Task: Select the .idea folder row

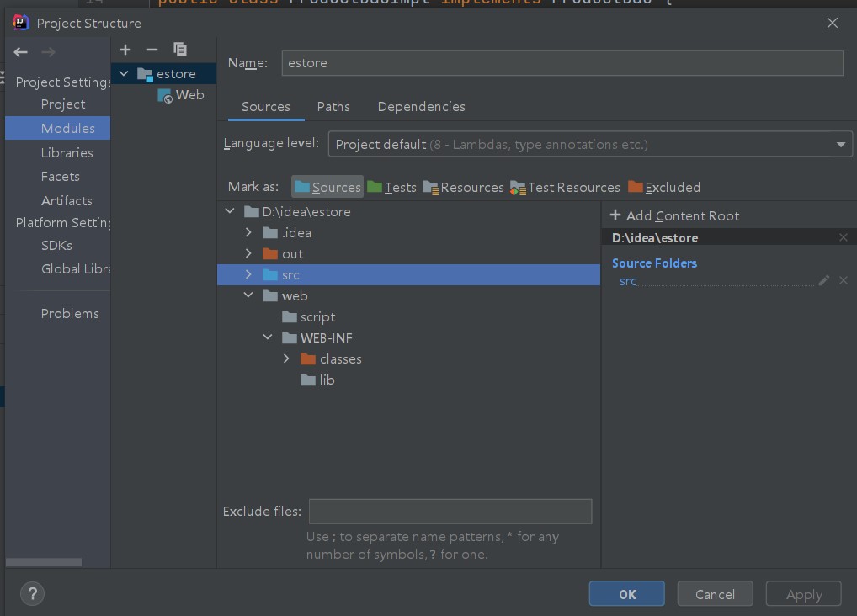Action: coord(409,233)
